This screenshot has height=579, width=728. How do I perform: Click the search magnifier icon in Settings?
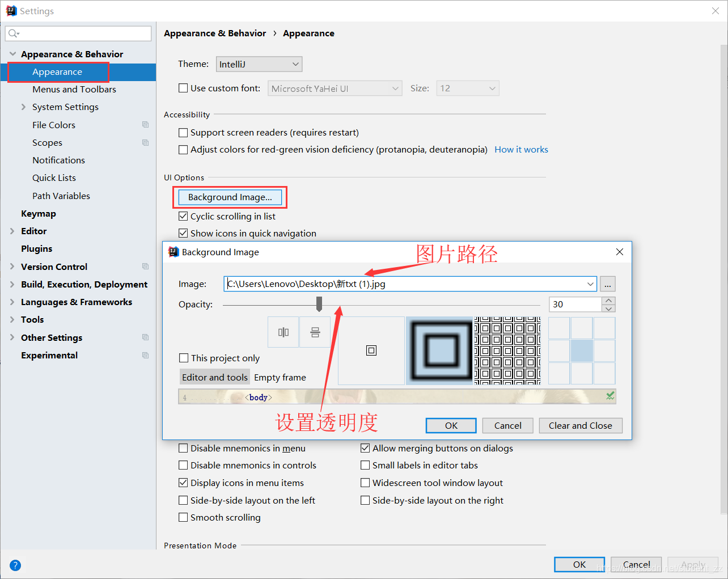coord(14,33)
